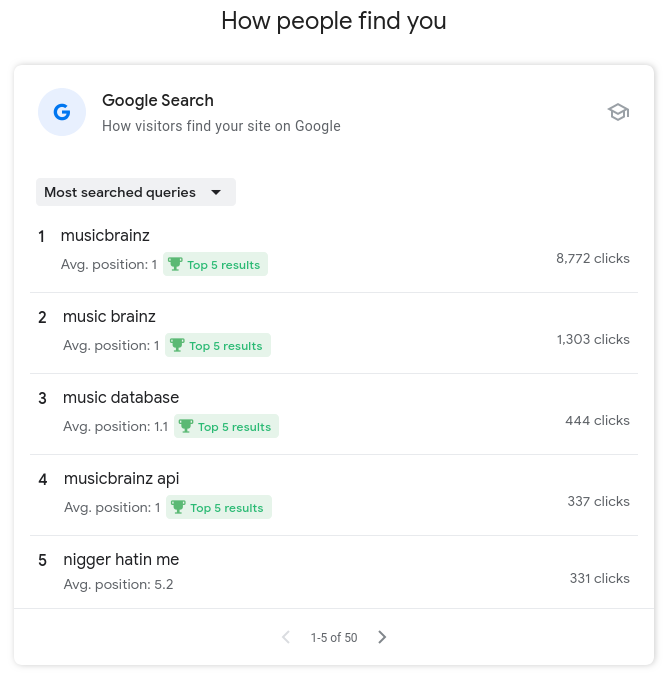Image resolution: width=668 pixels, height=687 pixels.
Task: Go to next page of queries
Action: 382,637
